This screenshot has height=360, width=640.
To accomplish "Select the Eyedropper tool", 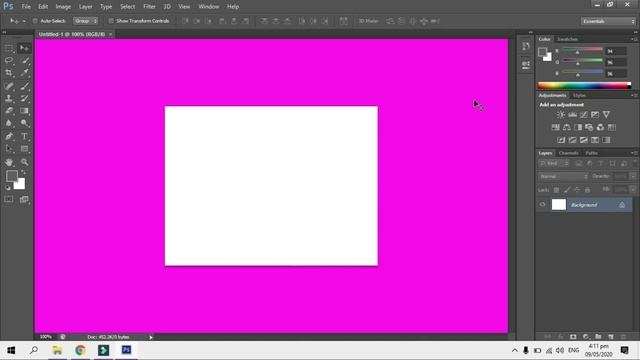I will coord(24,73).
